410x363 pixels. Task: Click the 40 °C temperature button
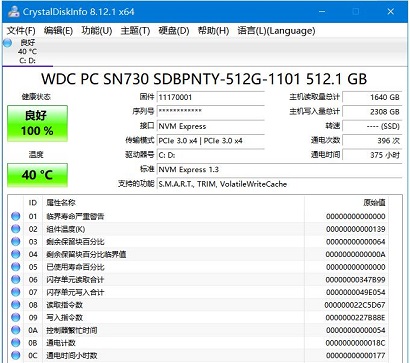pos(37,175)
